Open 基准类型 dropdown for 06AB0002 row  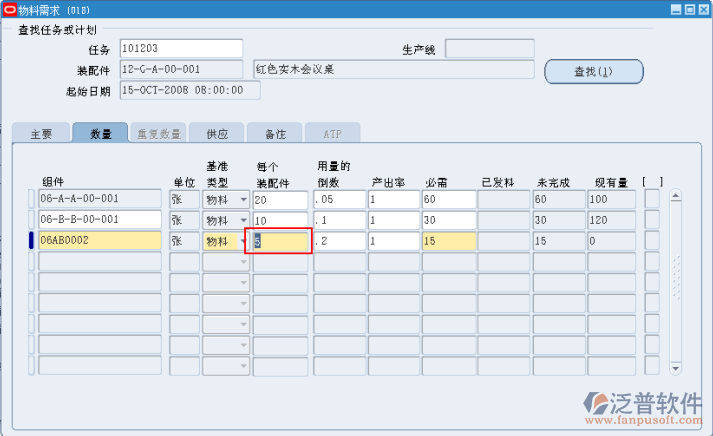pyautogui.click(x=243, y=242)
